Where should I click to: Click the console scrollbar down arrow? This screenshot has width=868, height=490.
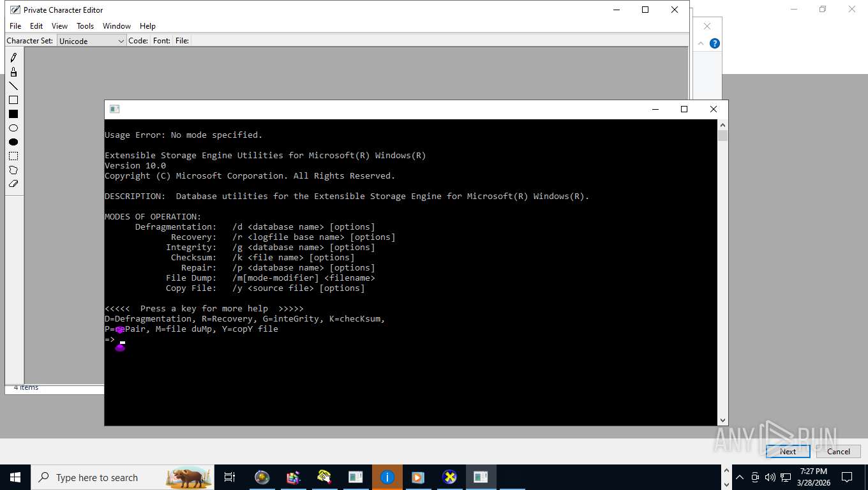tap(723, 420)
